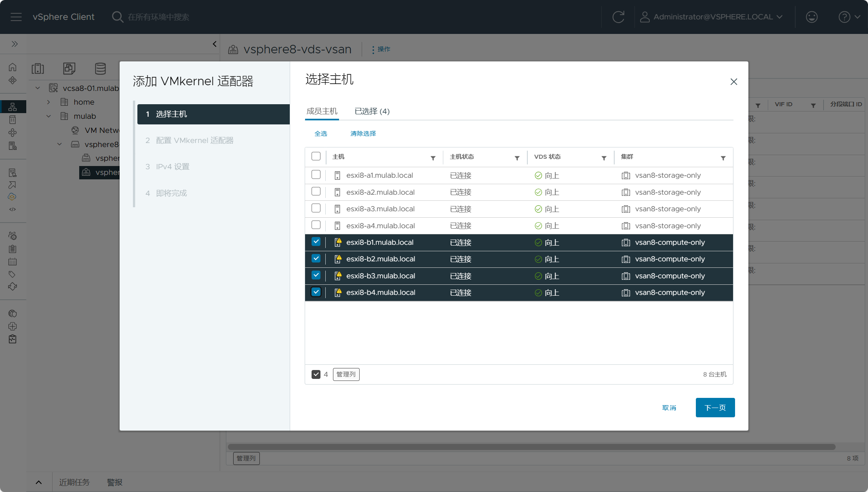This screenshot has width=868, height=492.
Task: Open Events calendar icon in sidebar
Action: [x=13, y=261]
